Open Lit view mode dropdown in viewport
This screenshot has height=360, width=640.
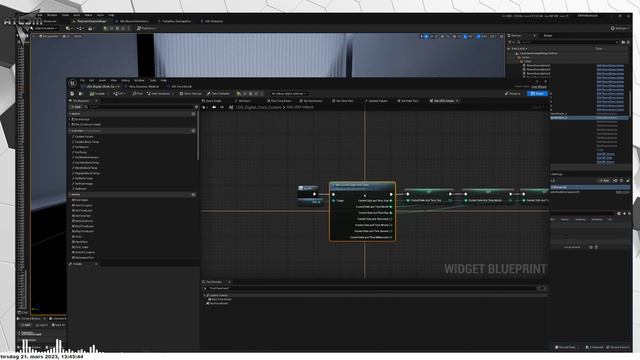tap(66, 36)
